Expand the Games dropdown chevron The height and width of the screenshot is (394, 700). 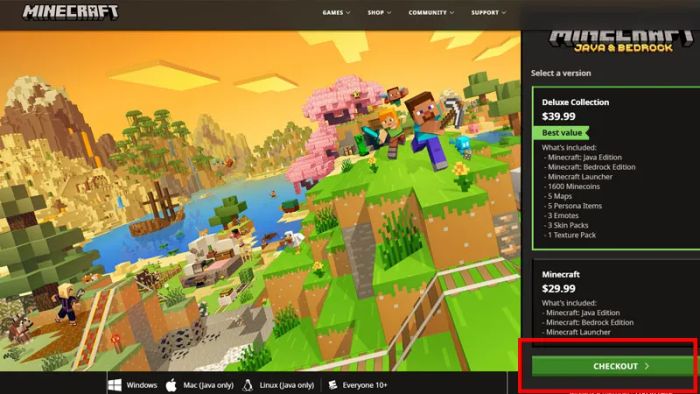tap(348, 12)
